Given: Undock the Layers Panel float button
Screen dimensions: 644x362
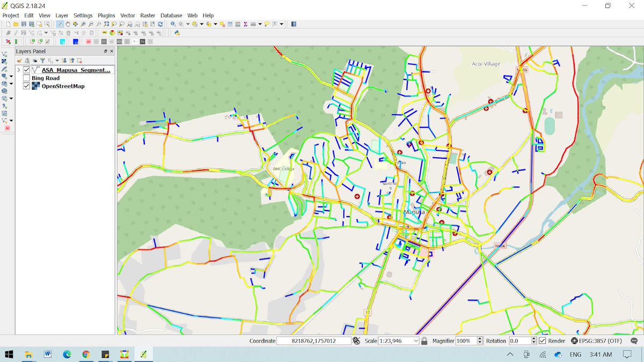Looking at the screenshot, I should click(x=106, y=51).
